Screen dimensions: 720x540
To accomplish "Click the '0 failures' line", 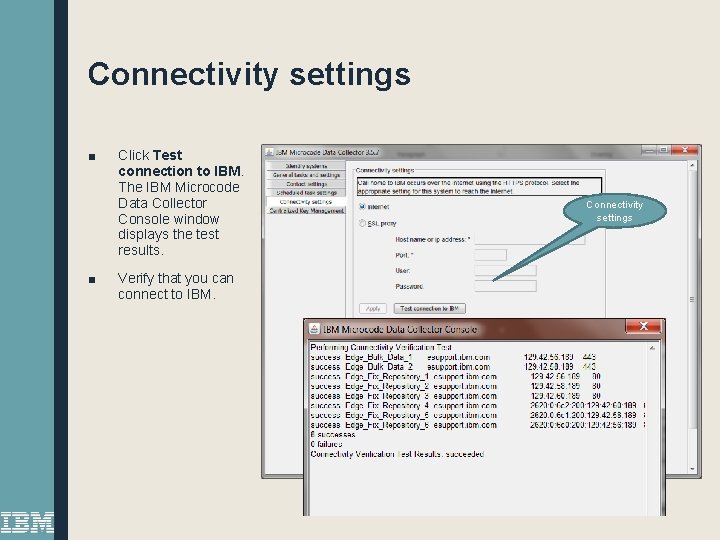I will pos(326,444).
